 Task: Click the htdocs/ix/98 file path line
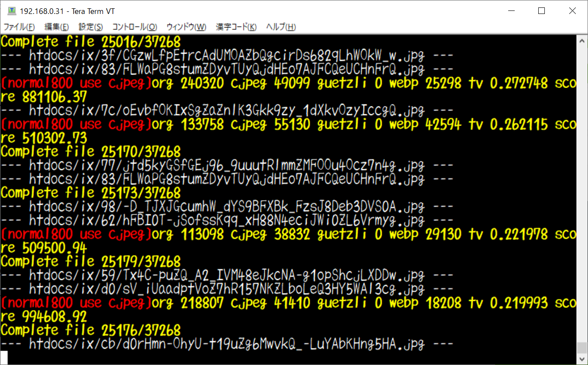pyautogui.click(x=227, y=207)
